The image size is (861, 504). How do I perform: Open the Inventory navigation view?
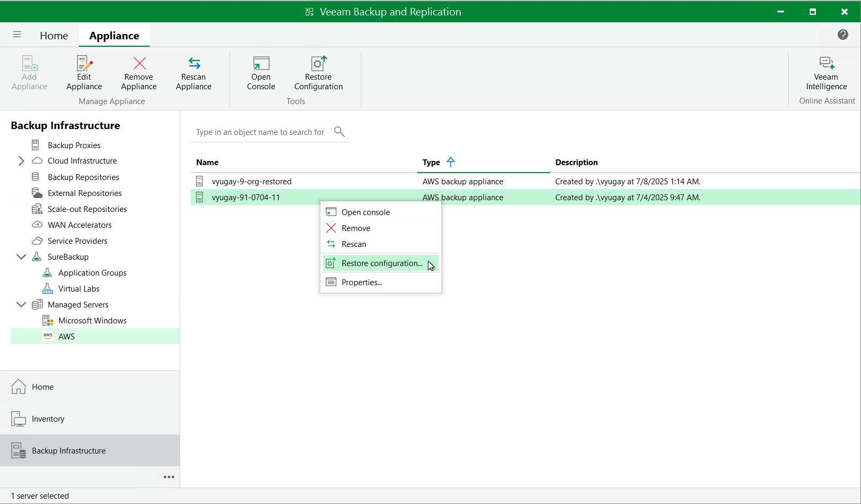[x=48, y=419]
